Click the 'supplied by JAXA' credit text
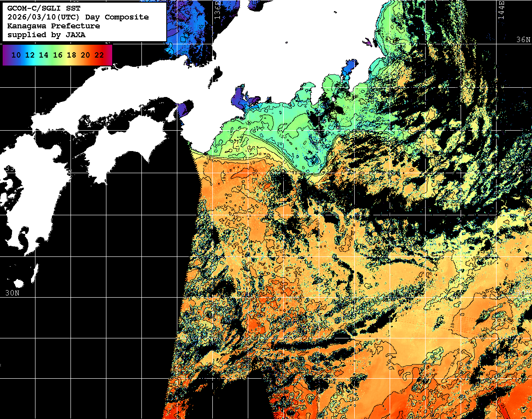The image size is (532, 419). pos(46,35)
